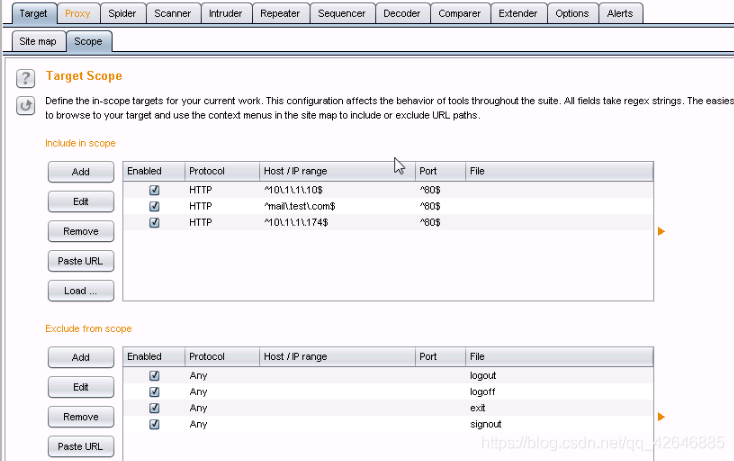734x461 pixels.
Task: Click orange arrow beside Include in scope table
Action: [661, 232]
